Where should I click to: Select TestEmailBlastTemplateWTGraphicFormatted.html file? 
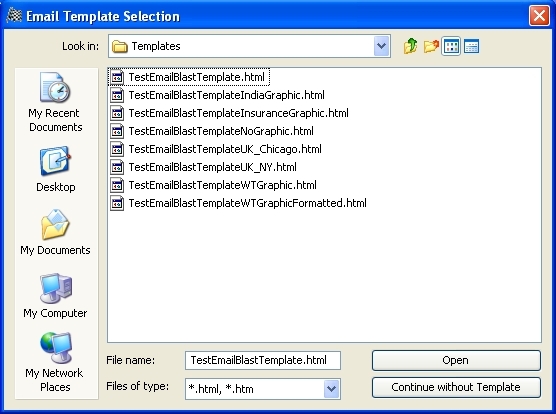pyautogui.click(x=238, y=203)
